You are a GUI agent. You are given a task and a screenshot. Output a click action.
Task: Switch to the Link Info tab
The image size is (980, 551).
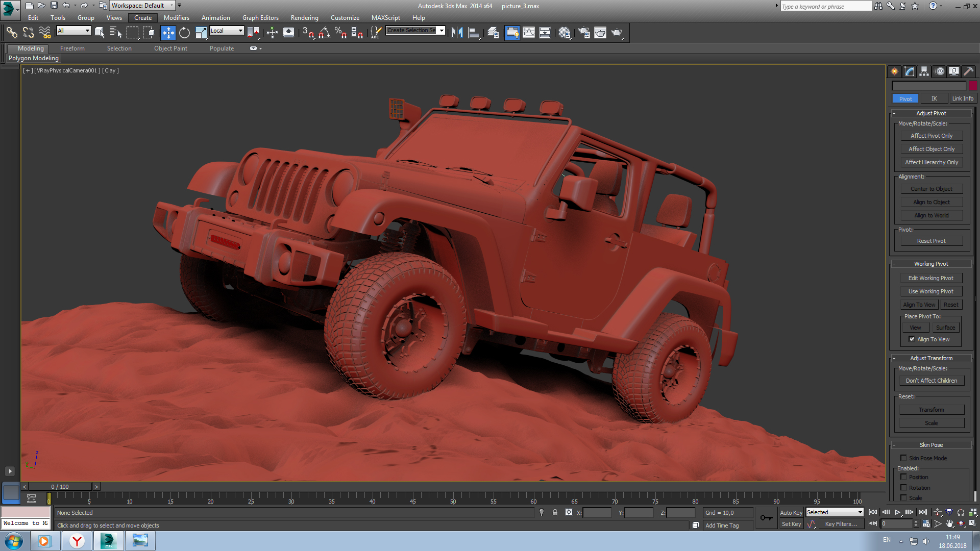click(963, 98)
